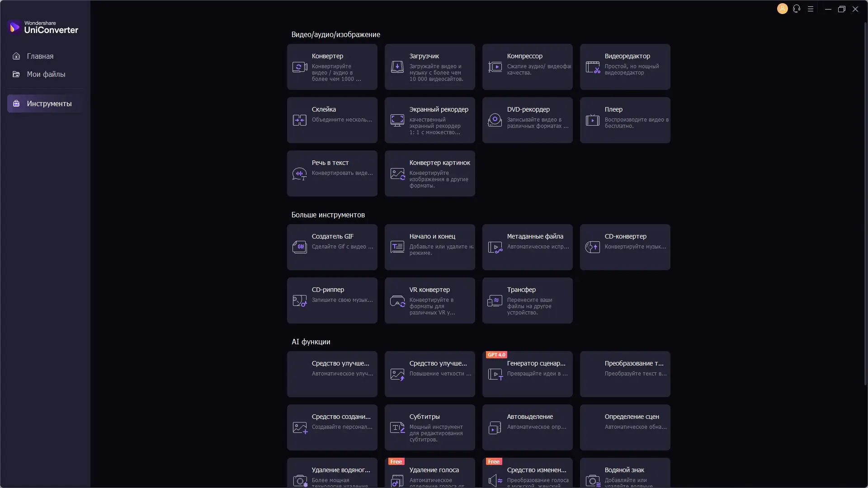Image resolution: width=868 pixels, height=488 pixels.
Task: Click the Создатель GIF icon
Action: point(300,247)
